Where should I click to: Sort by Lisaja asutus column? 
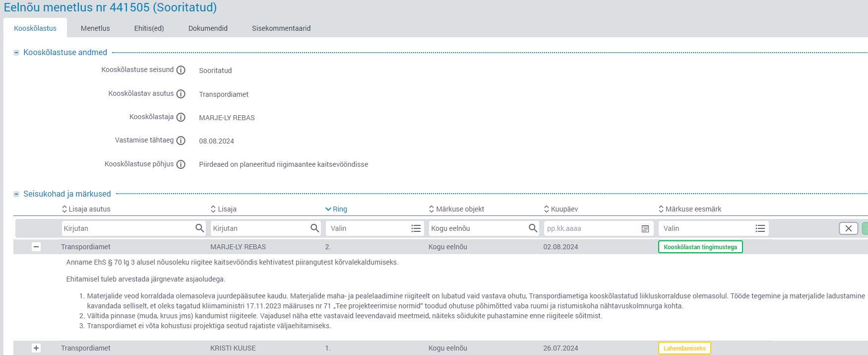pyautogui.click(x=86, y=209)
